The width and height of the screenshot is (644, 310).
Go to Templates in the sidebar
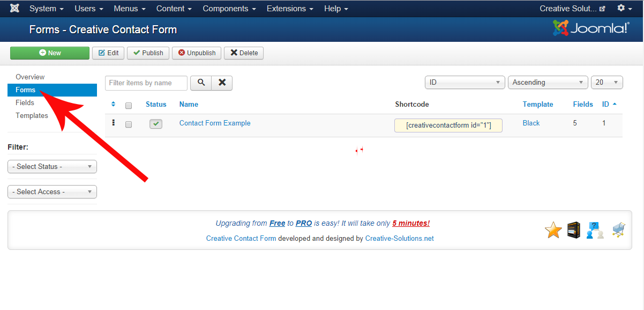32,116
